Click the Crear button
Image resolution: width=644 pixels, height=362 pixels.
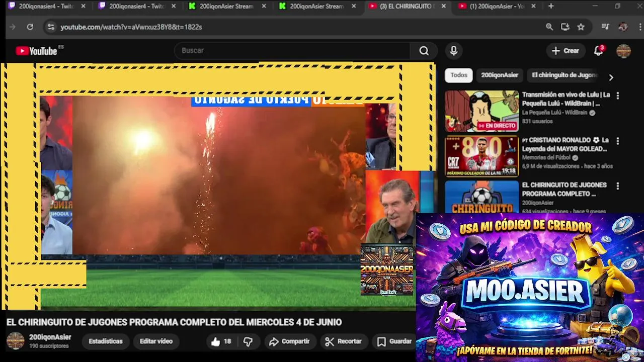(x=566, y=50)
